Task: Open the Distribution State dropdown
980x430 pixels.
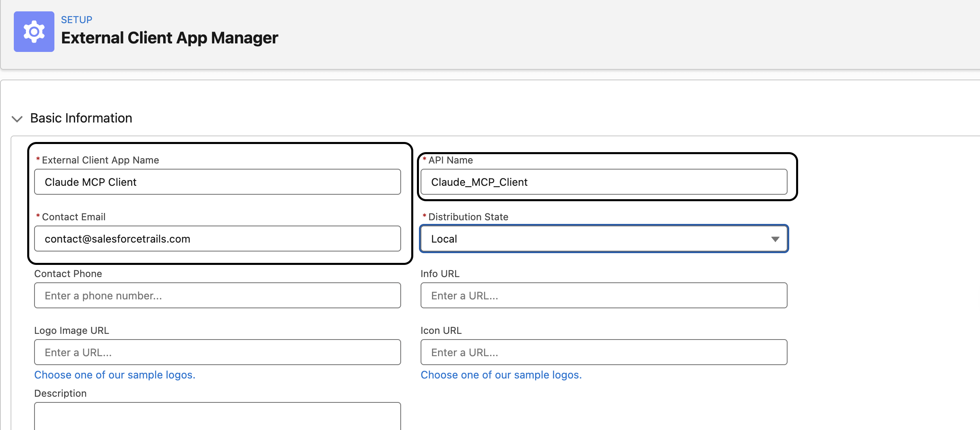Action: click(x=604, y=239)
